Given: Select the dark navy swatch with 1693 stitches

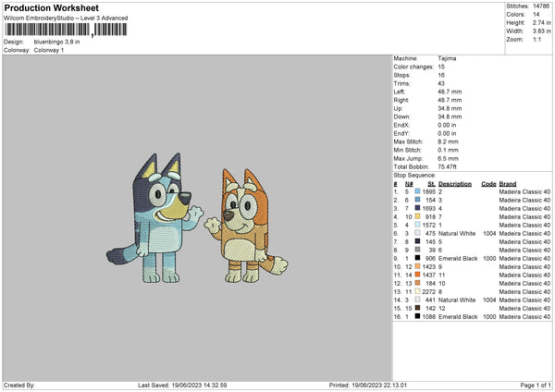Looking at the screenshot, I should (x=417, y=208).
